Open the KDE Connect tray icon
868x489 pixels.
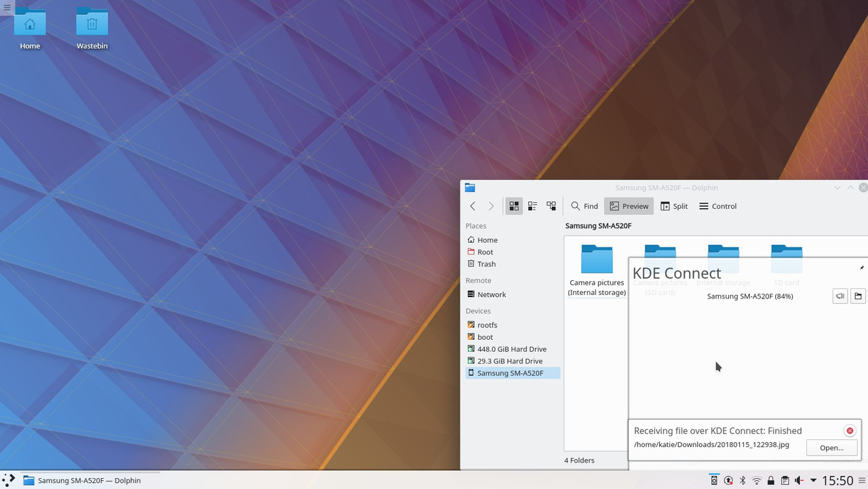coord(714,481)
